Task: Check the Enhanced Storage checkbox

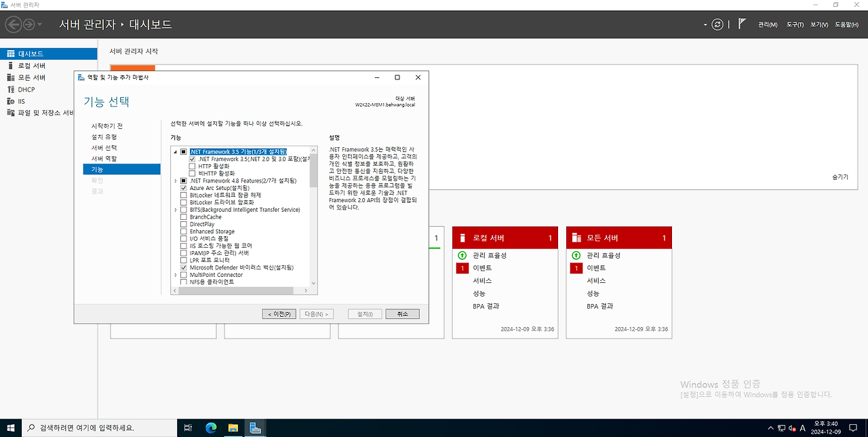Action: [183, 231]
